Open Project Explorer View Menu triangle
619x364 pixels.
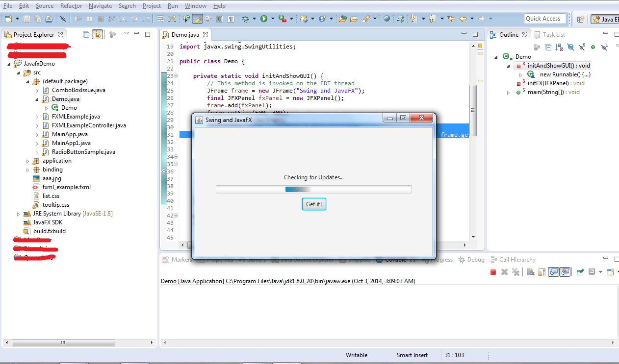[126, 34]
